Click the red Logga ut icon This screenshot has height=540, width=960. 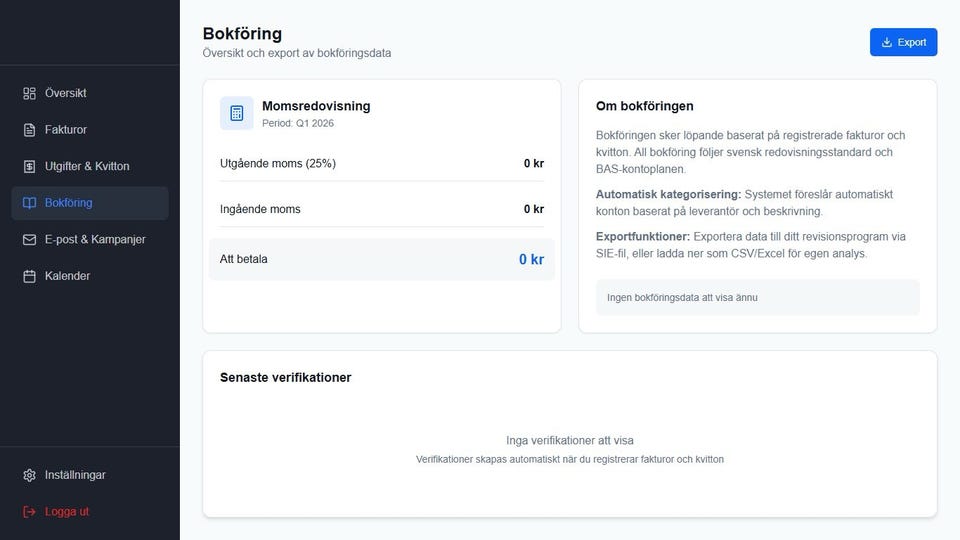(x=29, y=511)
